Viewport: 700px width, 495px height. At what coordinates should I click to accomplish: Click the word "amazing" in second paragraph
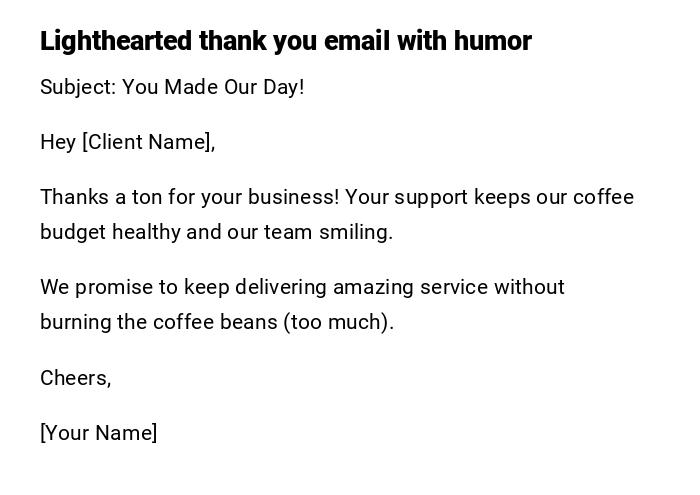372,287
